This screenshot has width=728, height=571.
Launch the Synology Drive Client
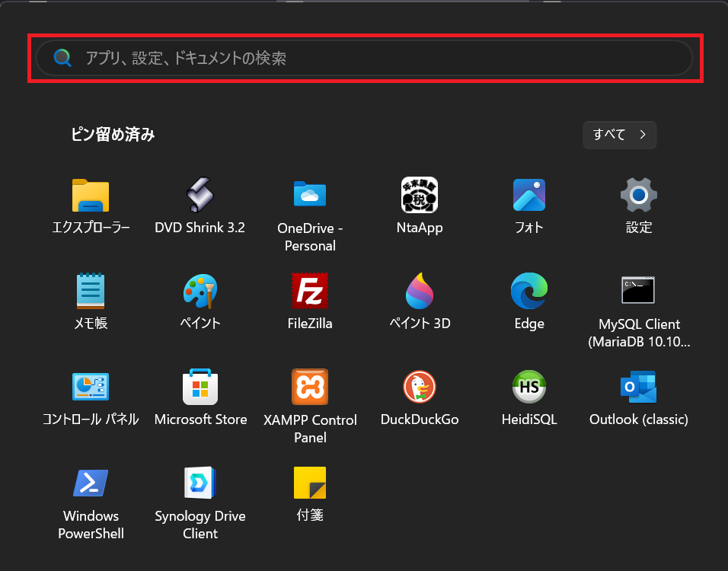point(200,483)
